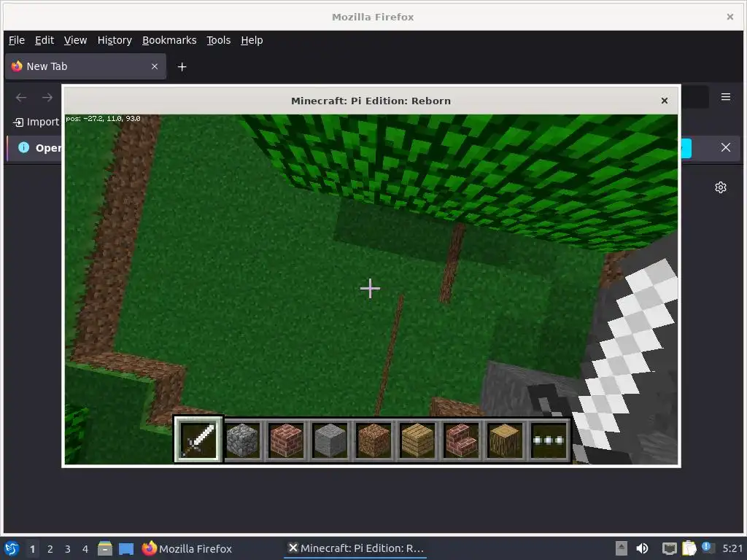Open the History menu
Image resolution: width=747 pixels, height=560 pixels.
click(115, 40)
